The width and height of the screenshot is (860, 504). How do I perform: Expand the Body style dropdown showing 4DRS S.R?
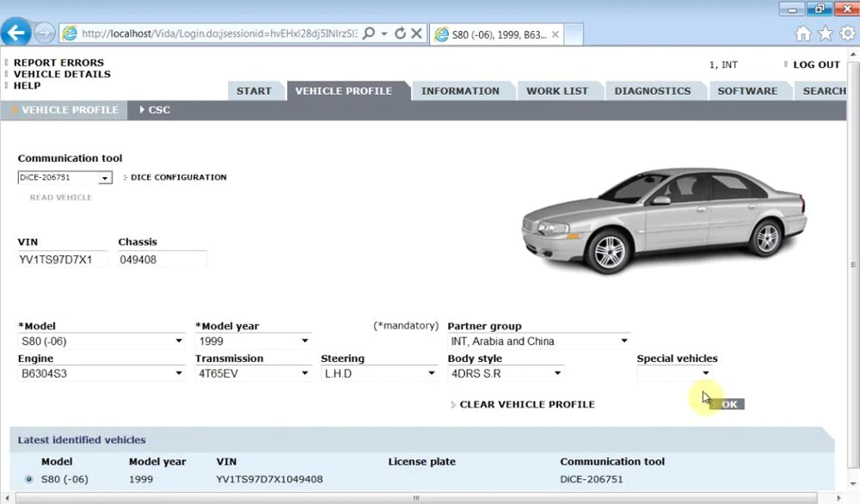coord(506,373)
